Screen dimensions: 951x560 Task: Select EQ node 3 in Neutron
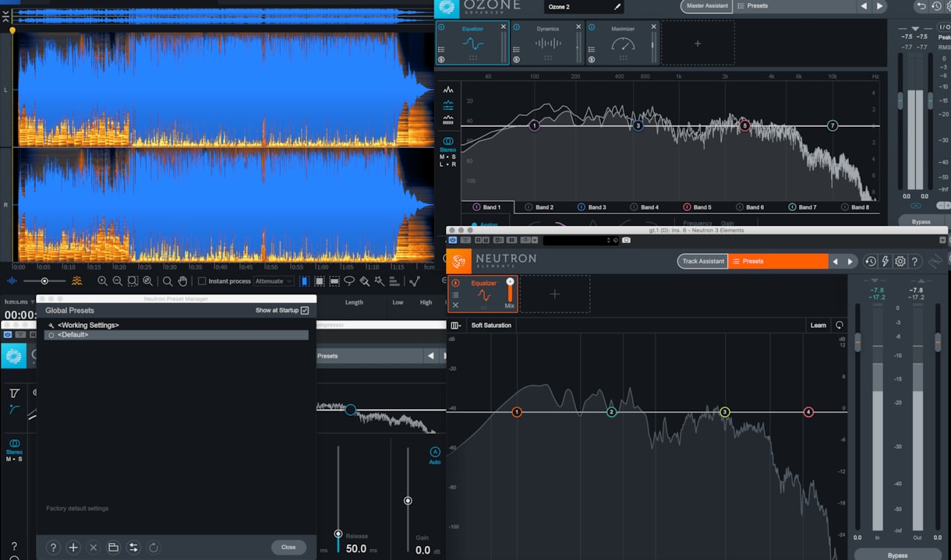coord(724,412)
